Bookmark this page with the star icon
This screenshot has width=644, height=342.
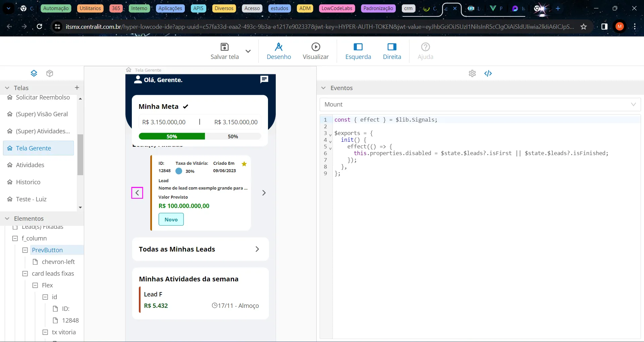pos(584,26)
